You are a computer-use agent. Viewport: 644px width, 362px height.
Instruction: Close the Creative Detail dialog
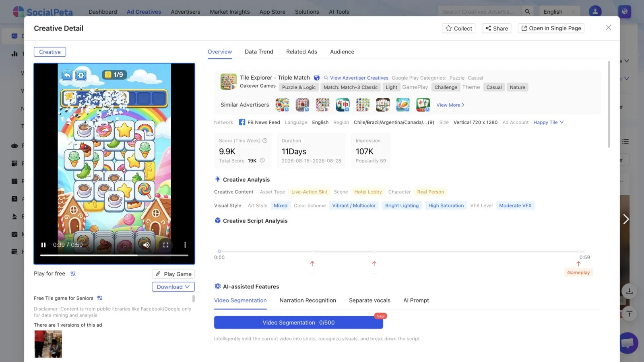pyautogui.click(x=609, y=27)
